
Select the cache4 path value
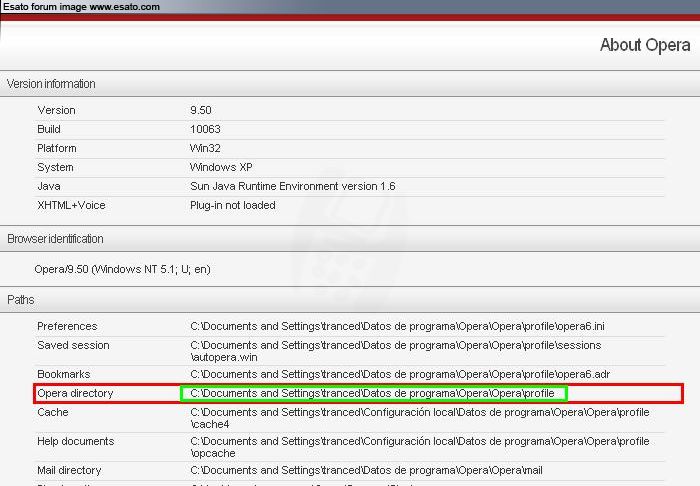pyautogui.click(x=420, y=418)
